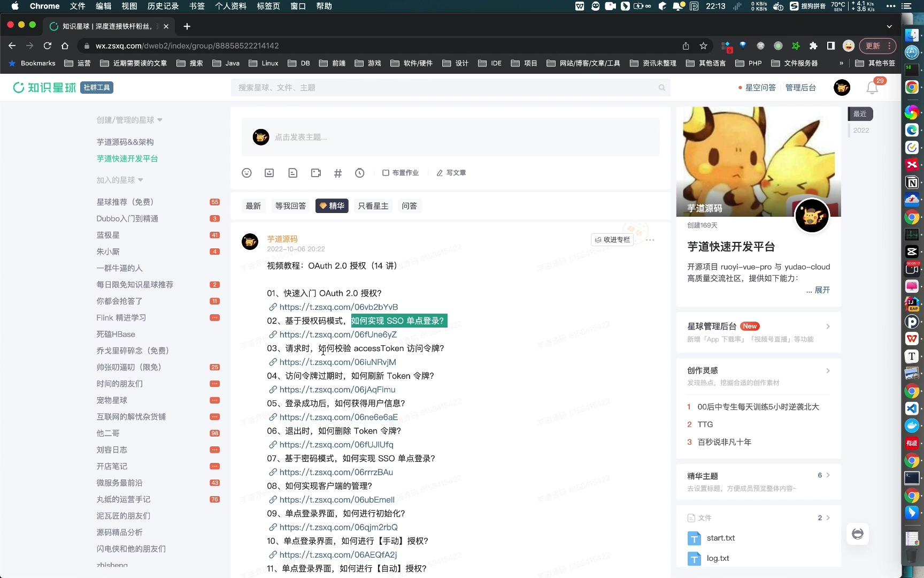Image resolution: width=924 pixels, height=578 pixels.
Task: Click the browser back arrow
Action: (12, 46)
